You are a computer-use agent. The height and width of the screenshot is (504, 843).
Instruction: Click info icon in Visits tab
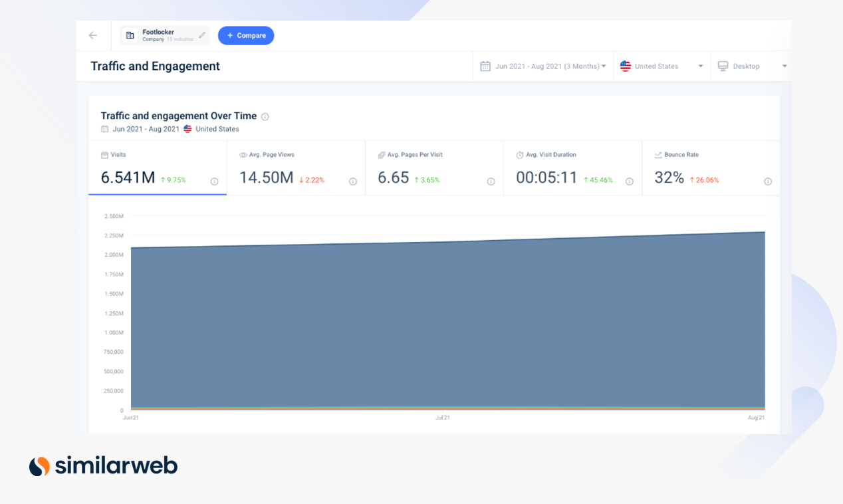click(x=214, y=182)
